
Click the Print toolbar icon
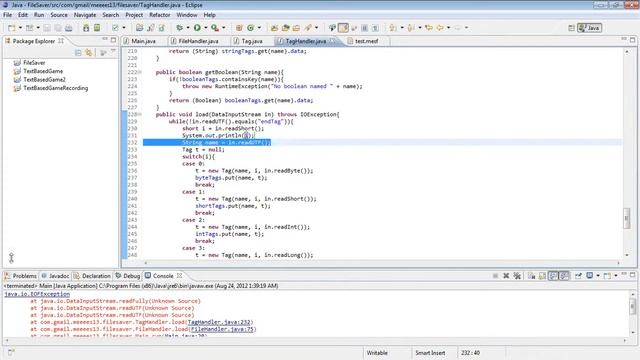(69, 28)
